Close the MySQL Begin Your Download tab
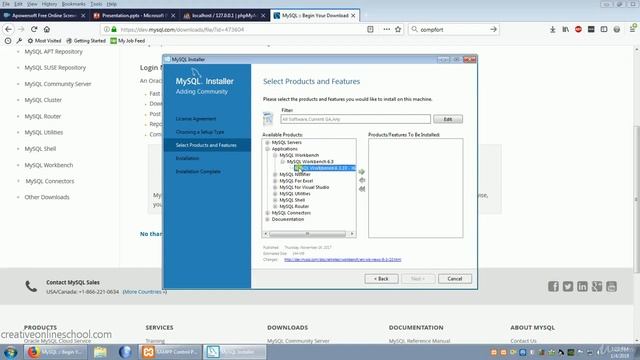Image resolution: width=640 pixels, height=360 pixels. [353, 16]
